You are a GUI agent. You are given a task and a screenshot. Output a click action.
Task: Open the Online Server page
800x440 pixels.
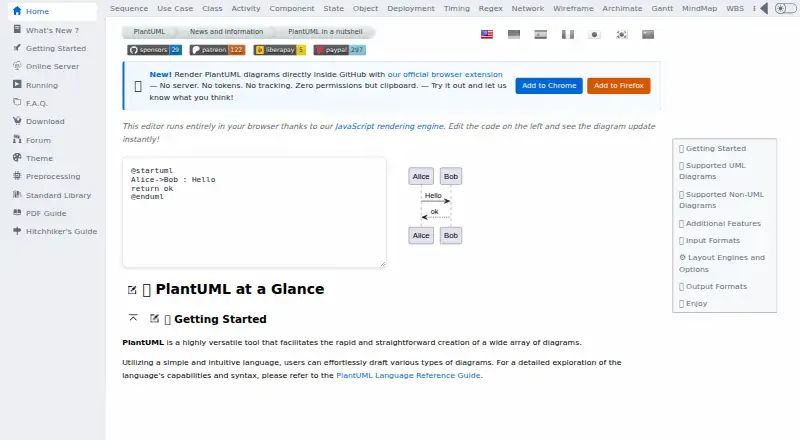pos(52,66)
